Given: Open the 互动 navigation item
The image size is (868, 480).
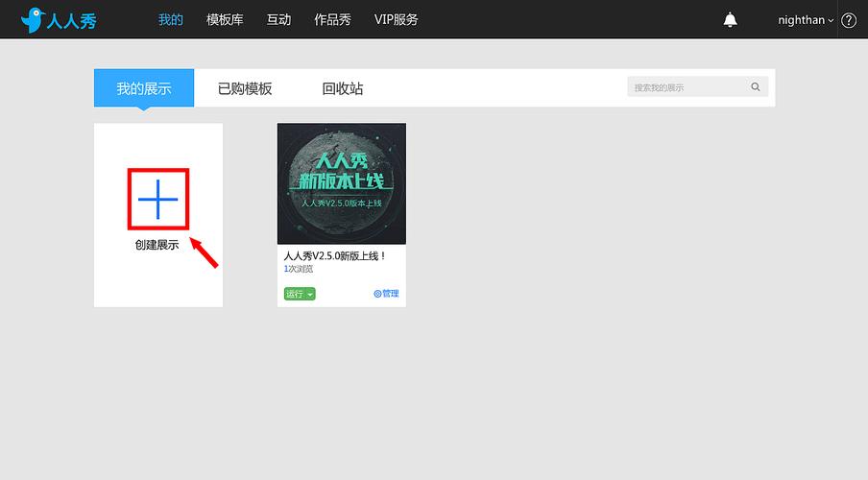Looking at the screenshot, I should 278,19.
